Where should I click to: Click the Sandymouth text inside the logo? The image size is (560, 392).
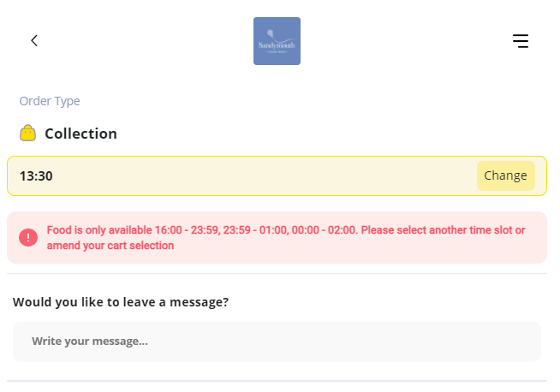click(x=277, y=45)
